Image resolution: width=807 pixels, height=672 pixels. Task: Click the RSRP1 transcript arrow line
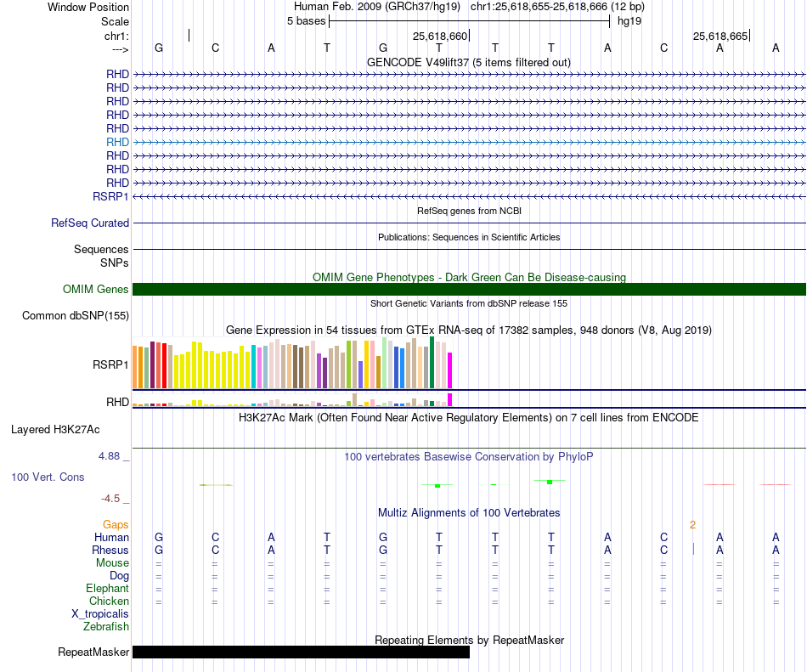(x=469, y=196)
